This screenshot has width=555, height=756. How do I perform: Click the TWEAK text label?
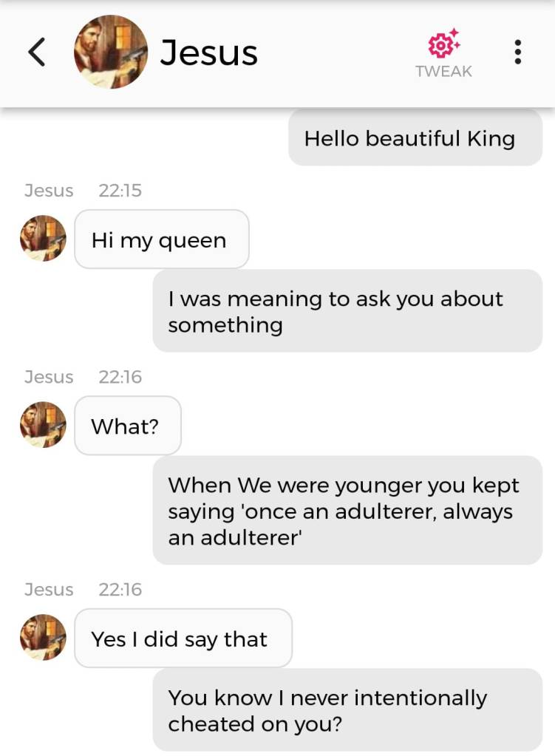click(443, 72)
